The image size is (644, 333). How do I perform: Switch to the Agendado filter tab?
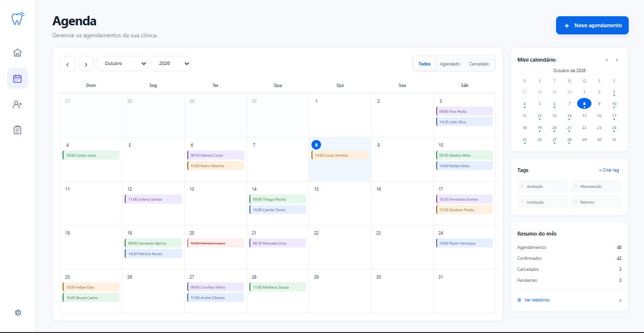tap(450, 64)
